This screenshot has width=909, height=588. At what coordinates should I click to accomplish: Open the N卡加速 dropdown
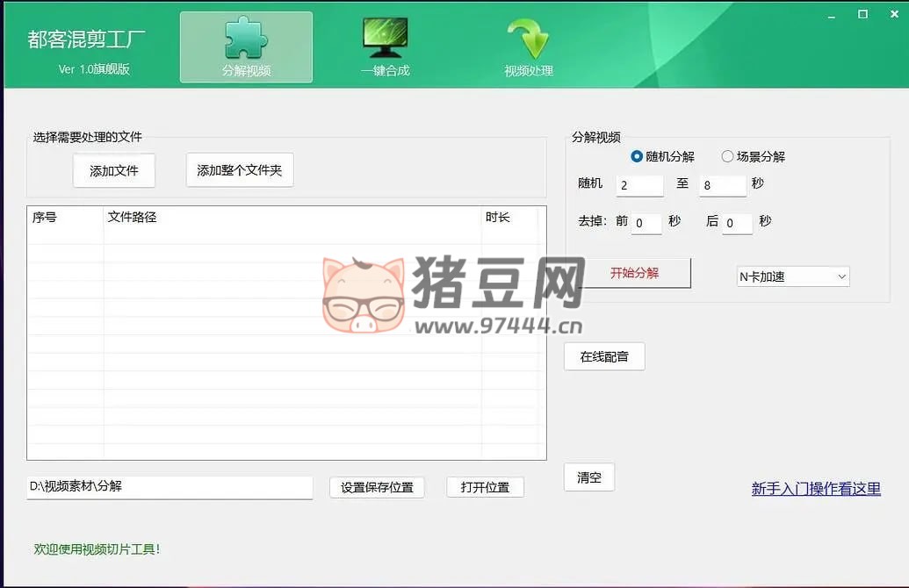click(793, 276)
